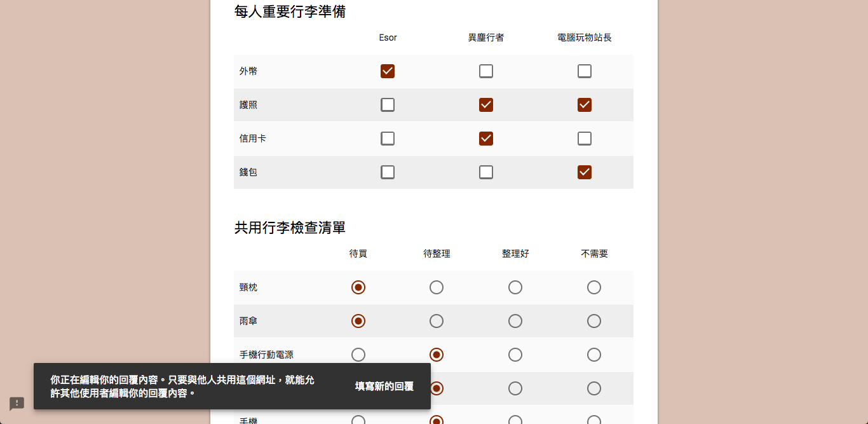868x424 pixels.
Task: Click the report problem feedback icon
Action: click(x=17, y=404)
